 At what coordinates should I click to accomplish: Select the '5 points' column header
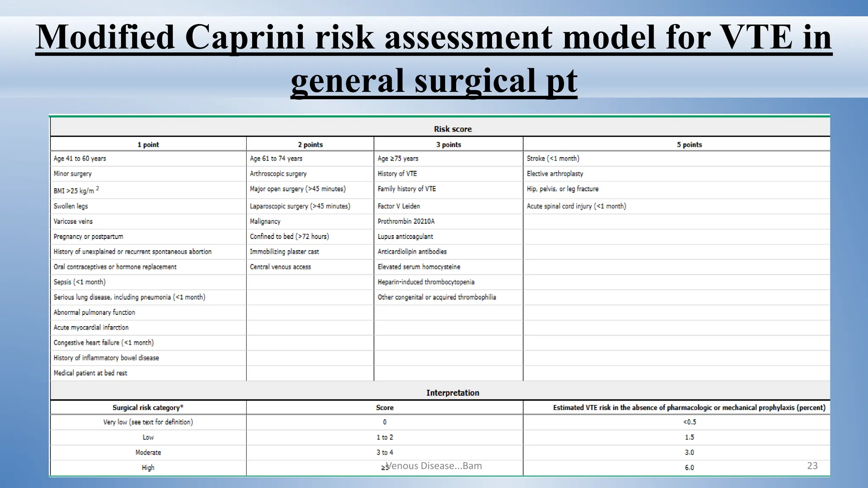pos(689,144)
